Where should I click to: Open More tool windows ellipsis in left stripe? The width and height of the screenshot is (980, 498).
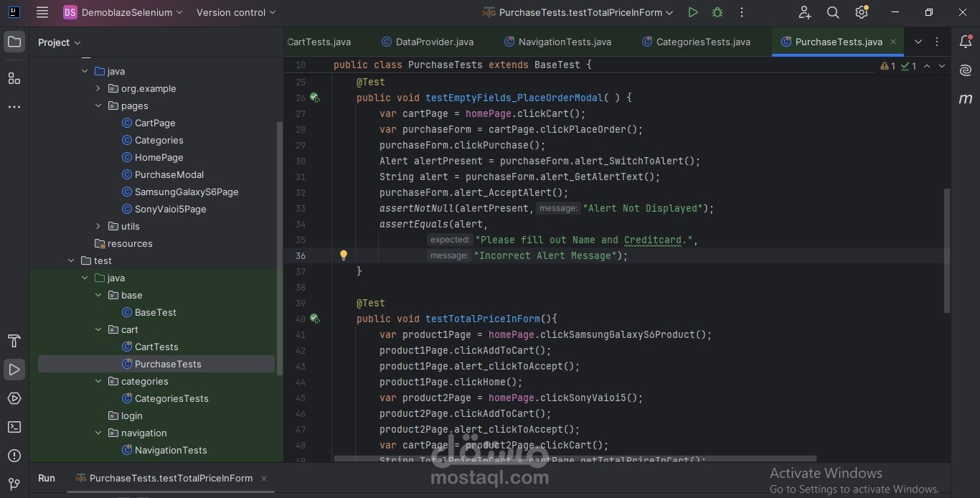point(14,107)
